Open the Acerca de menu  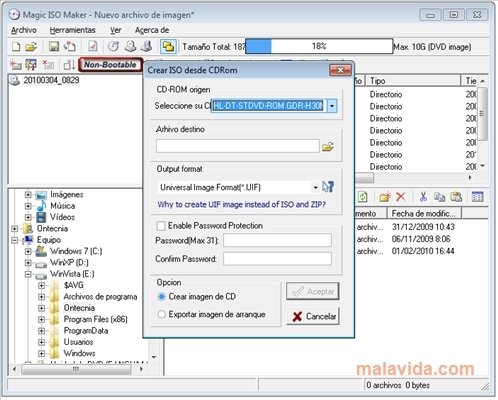pyautogui.click(x=152, y=30)
